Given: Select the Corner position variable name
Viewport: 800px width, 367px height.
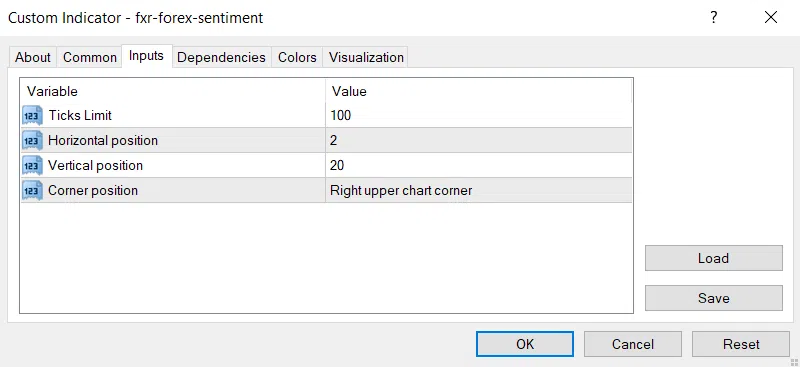Looking at the screenshot, I should (x=93, y=190).
